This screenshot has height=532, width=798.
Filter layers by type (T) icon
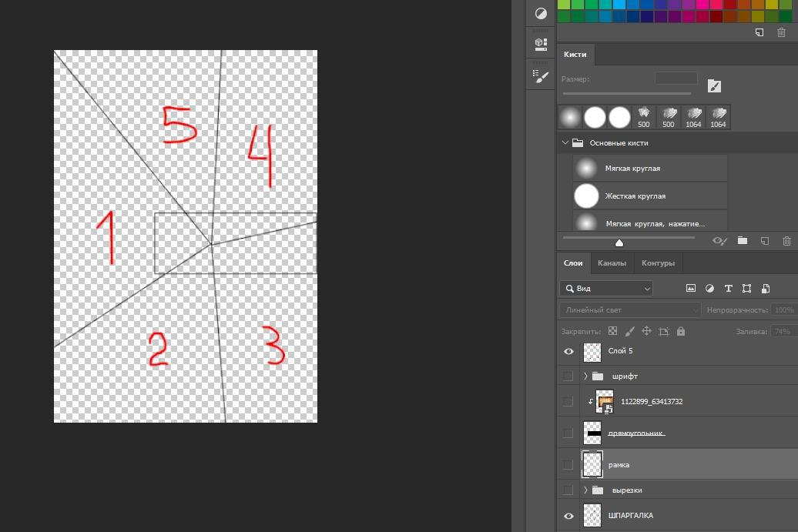point(728,288)
